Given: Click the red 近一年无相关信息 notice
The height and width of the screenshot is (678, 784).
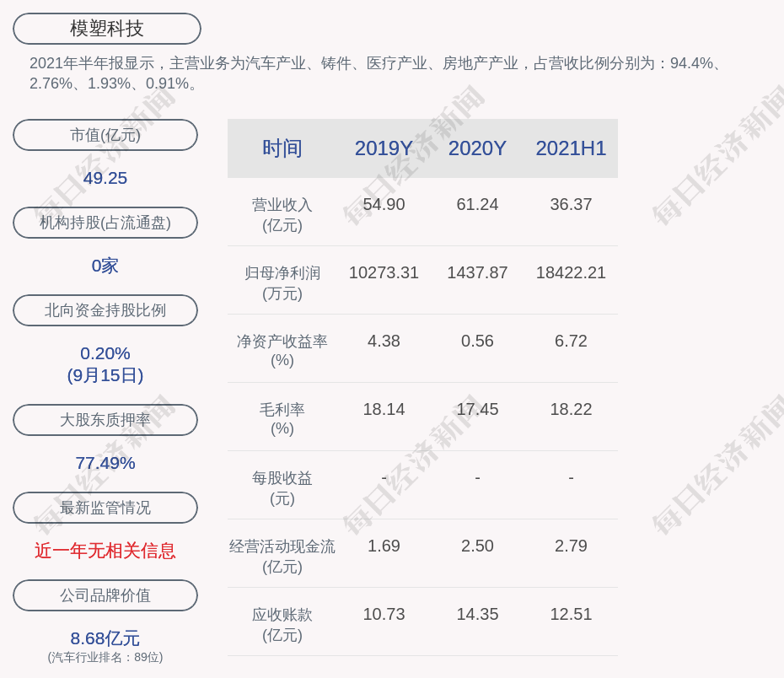Looking at the screenshot, I should point(105,551).
